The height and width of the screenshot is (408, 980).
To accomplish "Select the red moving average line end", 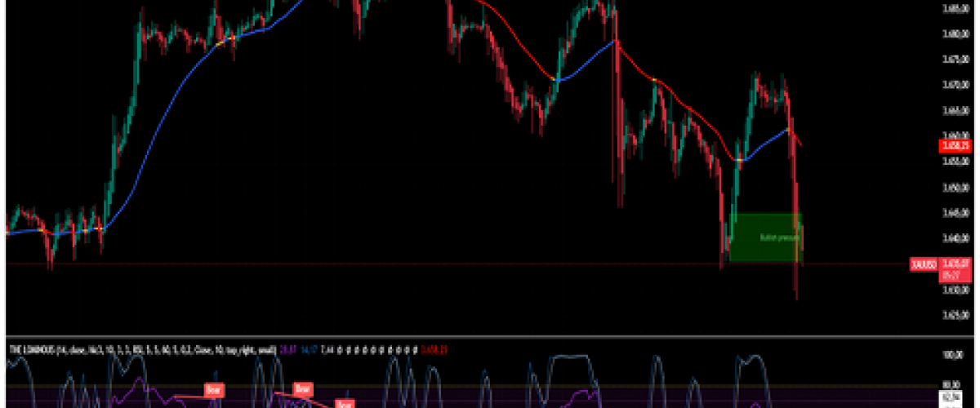I will [801, 146].
